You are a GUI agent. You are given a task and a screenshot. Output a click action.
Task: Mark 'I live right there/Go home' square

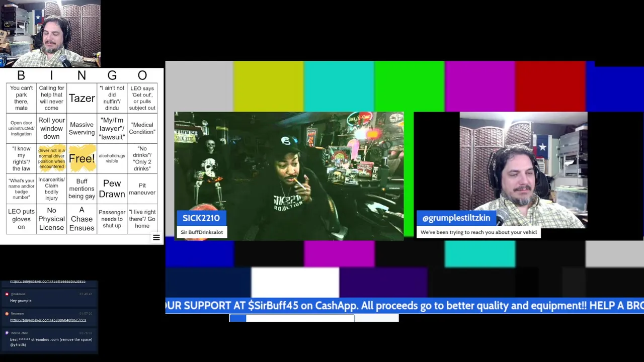tap(142, 219)
